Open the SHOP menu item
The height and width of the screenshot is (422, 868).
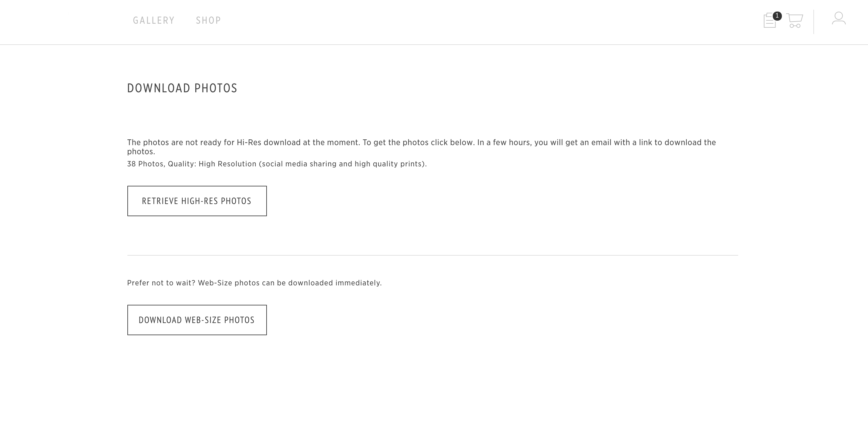208,21
